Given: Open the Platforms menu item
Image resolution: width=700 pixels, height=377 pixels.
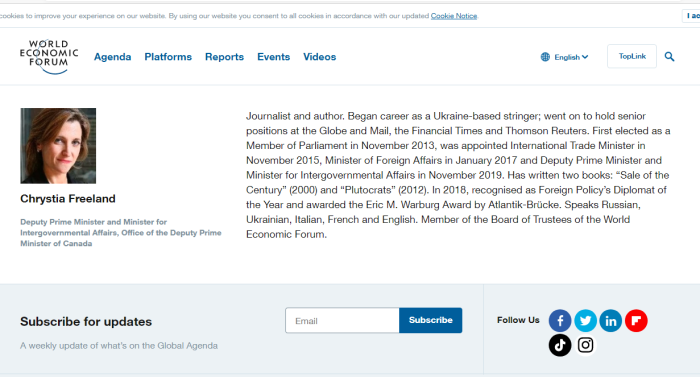Looking at the screenshot, I should (x=168, y=57).
